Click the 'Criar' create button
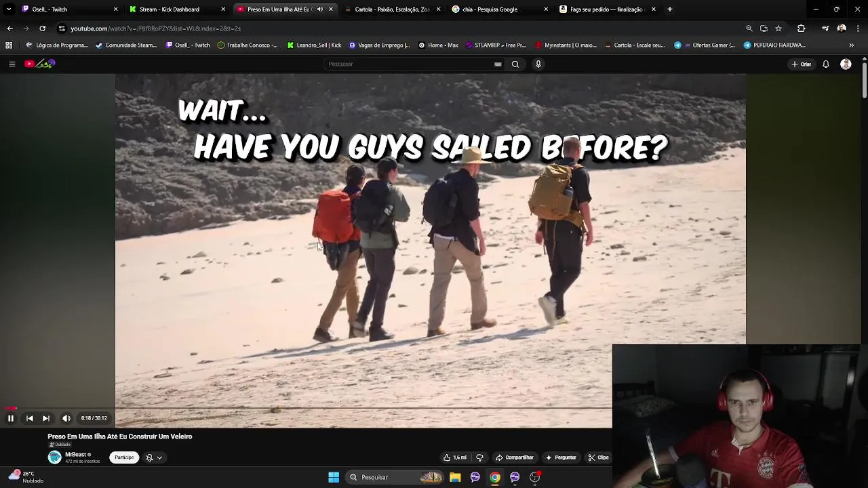The height and width of the screenshot is (488, 868). [801, 64]
